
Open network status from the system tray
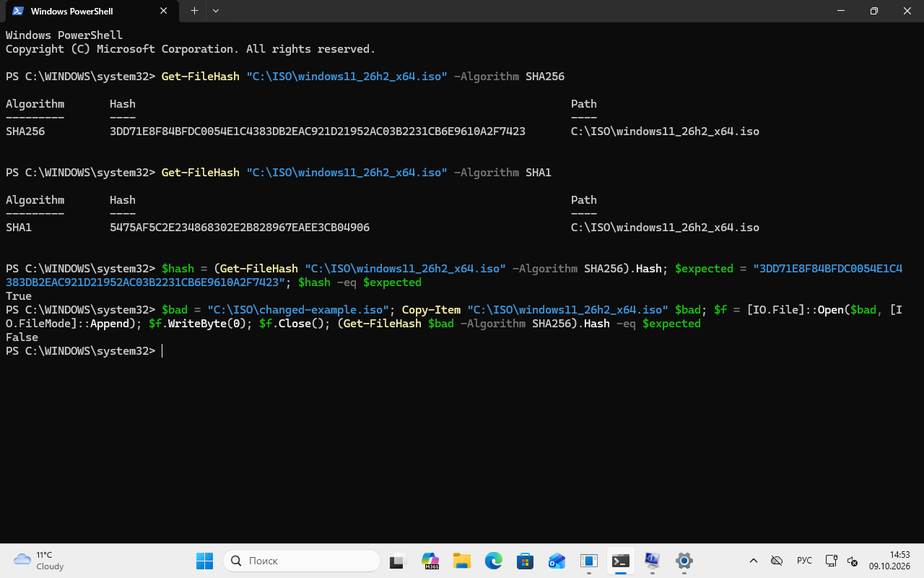(831, 561)
